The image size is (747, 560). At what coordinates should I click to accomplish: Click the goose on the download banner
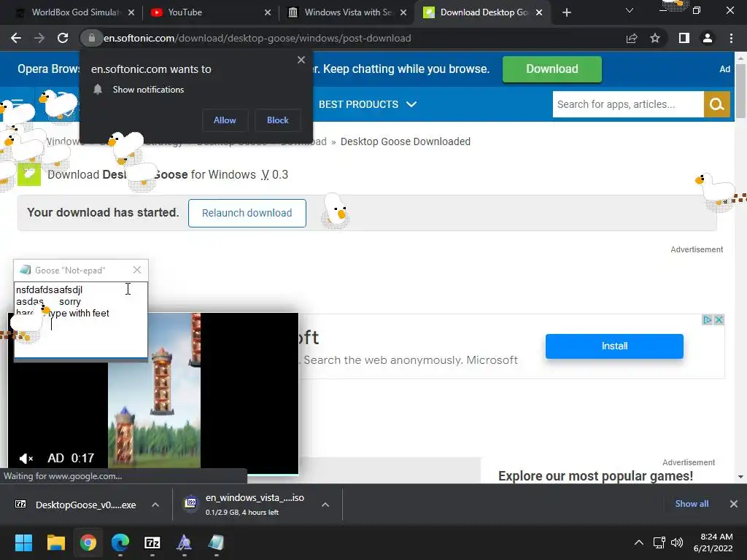(336, 211)
